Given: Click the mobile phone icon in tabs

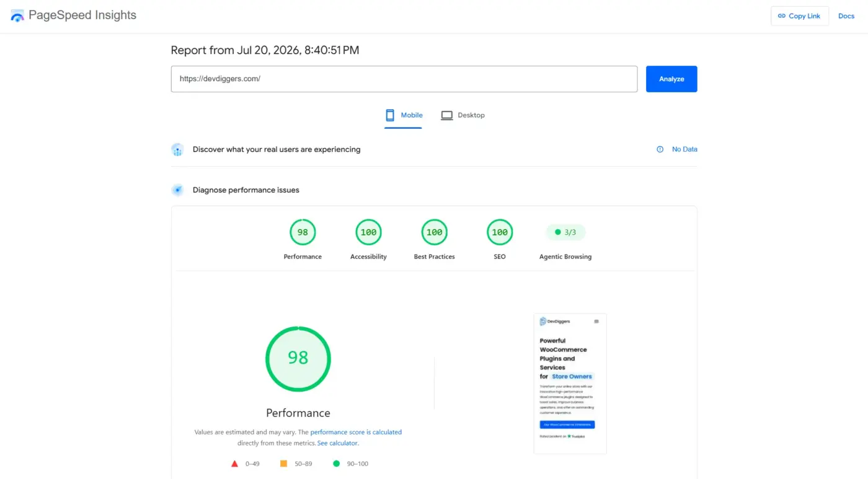Looking at the screenshot, I should [390, 115].
